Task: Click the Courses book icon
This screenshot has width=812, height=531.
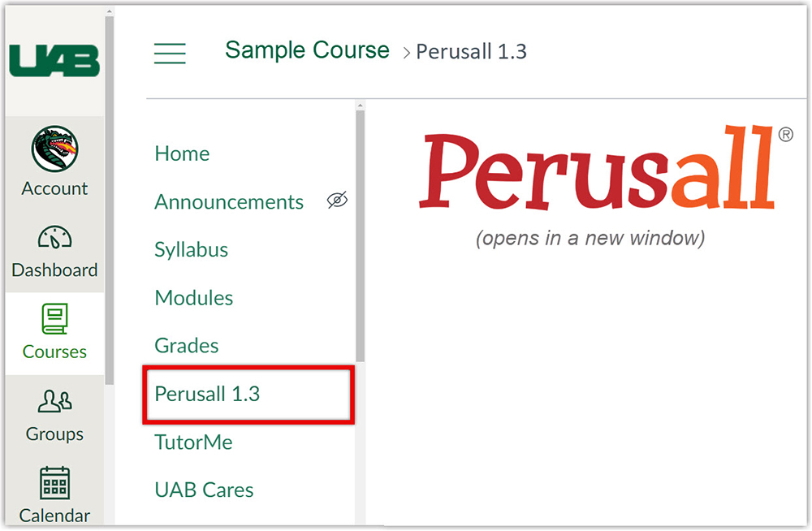Action: tap(54, 320)
